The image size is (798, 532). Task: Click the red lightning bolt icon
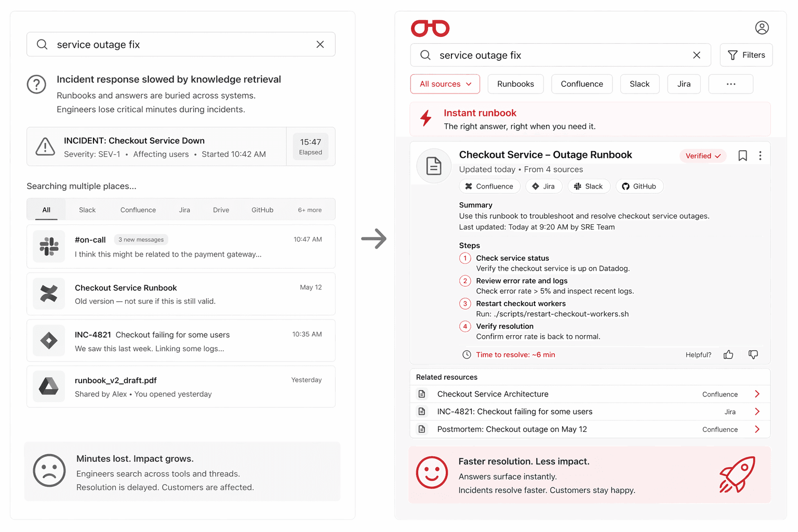click(x=426, y=118)
